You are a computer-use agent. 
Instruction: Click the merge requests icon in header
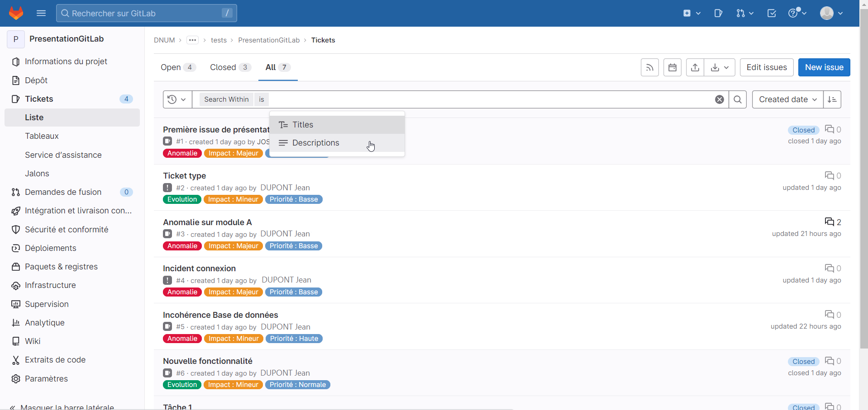(x=744, y=13)
